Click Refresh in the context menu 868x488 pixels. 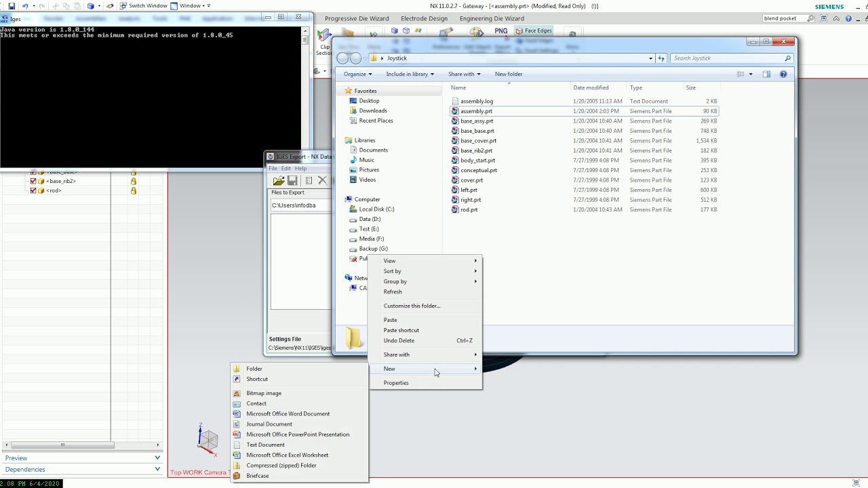click(425, 291)
